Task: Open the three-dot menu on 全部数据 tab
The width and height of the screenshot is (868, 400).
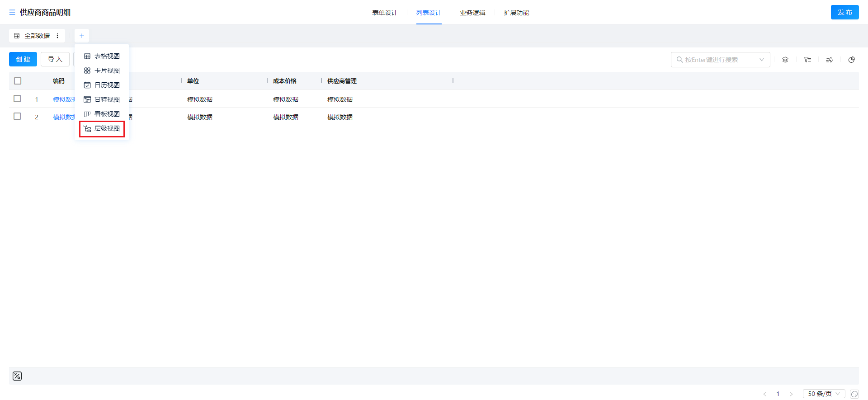Action: click(57, 36)
